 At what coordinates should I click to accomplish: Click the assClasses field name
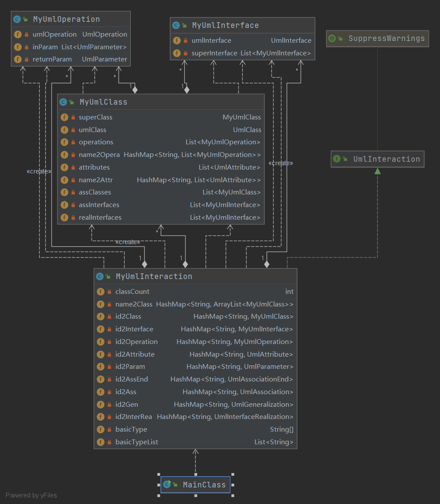(x=95, y=192)
